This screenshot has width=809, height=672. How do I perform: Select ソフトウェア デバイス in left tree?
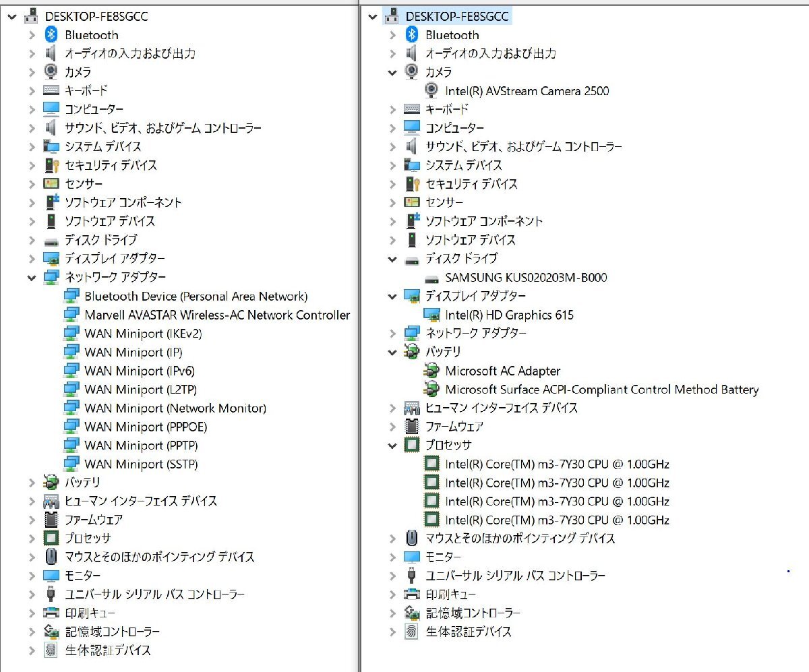(110, 221)
